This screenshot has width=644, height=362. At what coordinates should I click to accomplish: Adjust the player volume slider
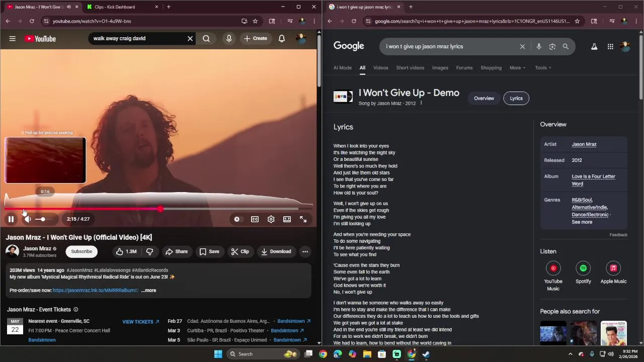point(43,219)
